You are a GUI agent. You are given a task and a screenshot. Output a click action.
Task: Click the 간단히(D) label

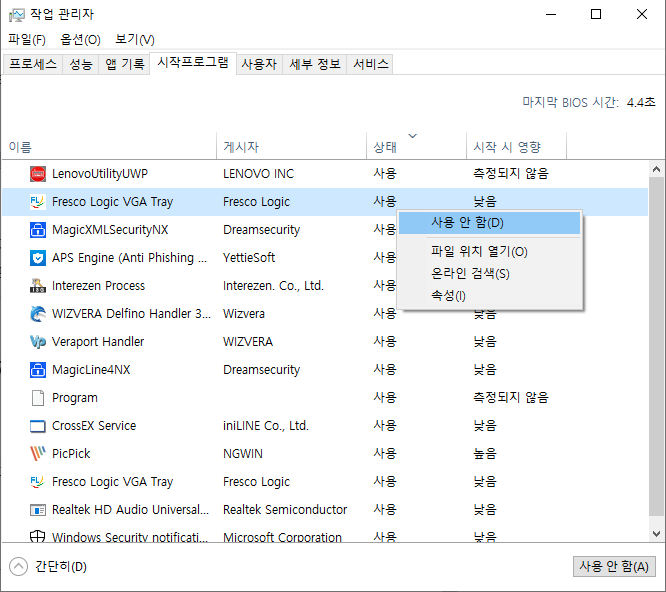[61, 567]
